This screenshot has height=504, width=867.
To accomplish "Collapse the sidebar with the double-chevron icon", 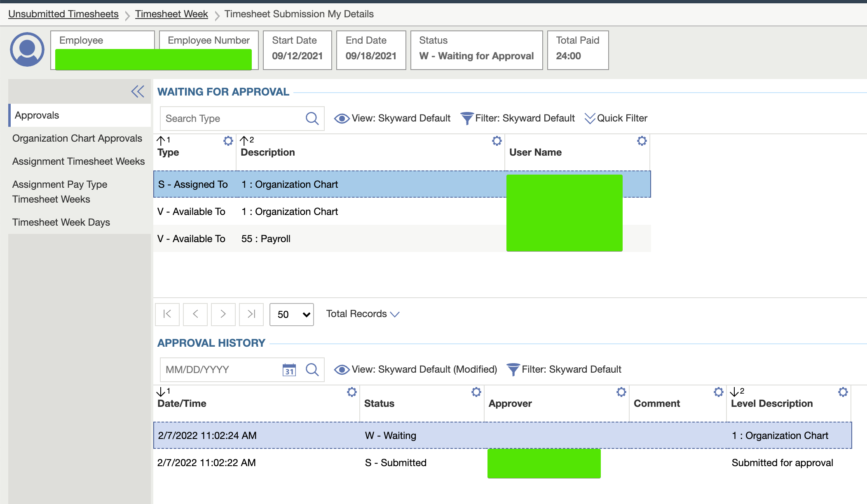I will tap(138, 91).
